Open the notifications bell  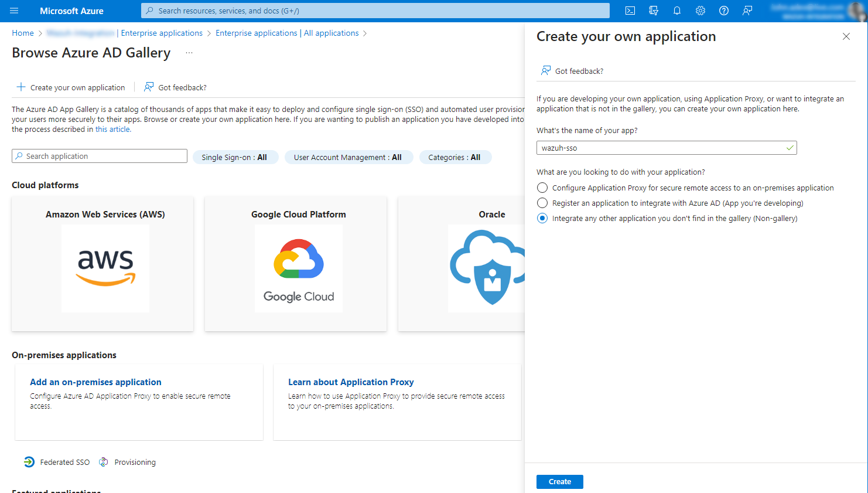pyautogui.click(x=677, y=11)
